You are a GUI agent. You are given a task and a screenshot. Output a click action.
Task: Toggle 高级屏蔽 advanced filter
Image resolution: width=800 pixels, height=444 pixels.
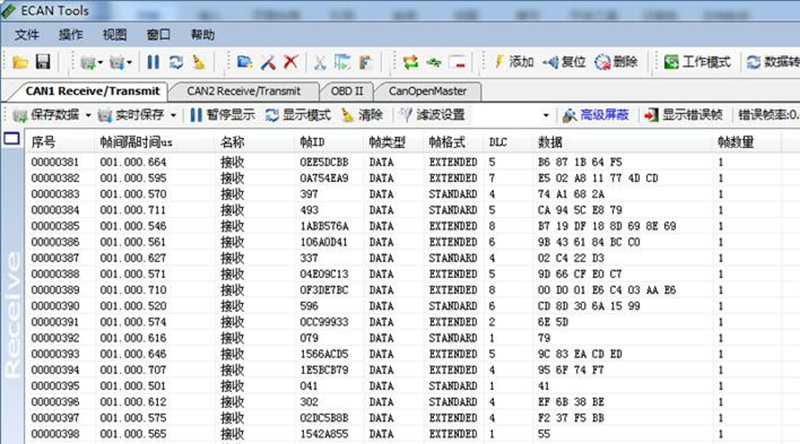click(595, 115)
